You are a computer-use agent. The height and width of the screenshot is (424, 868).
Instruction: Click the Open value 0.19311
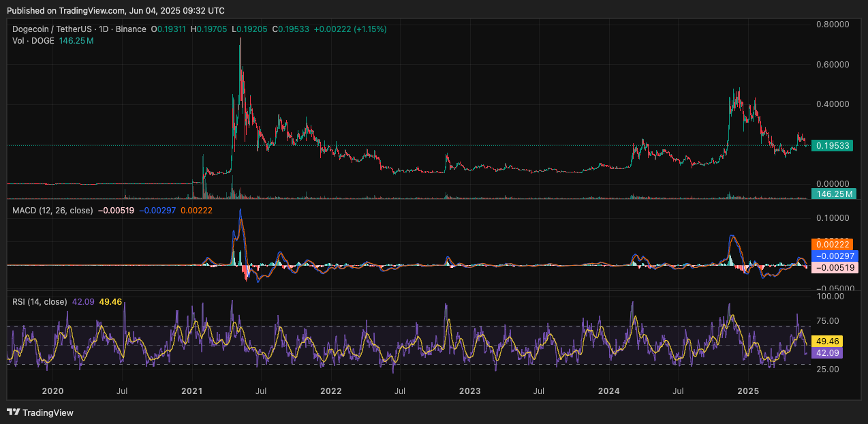(x=171, y=29)
